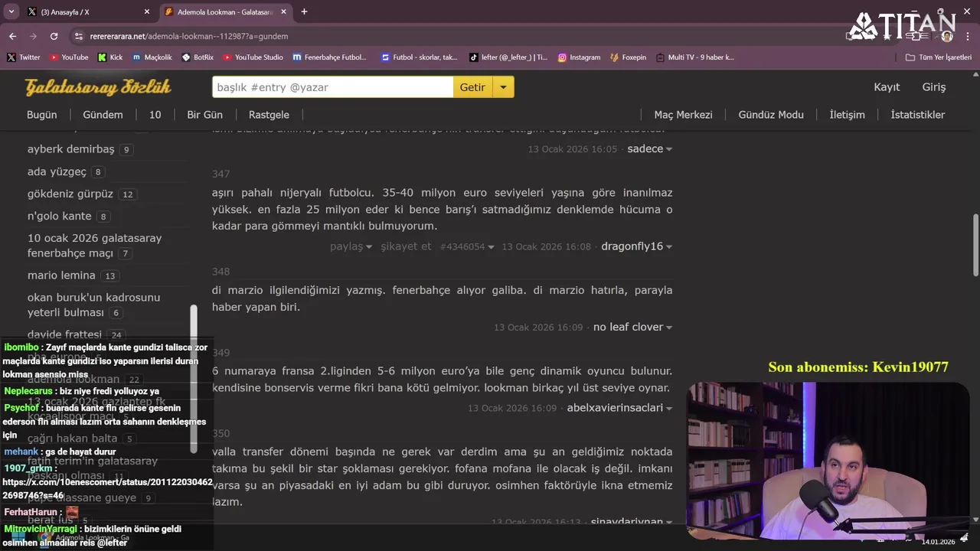
Task: Toggle Gündüz Modu day mode
Action: 771,115
